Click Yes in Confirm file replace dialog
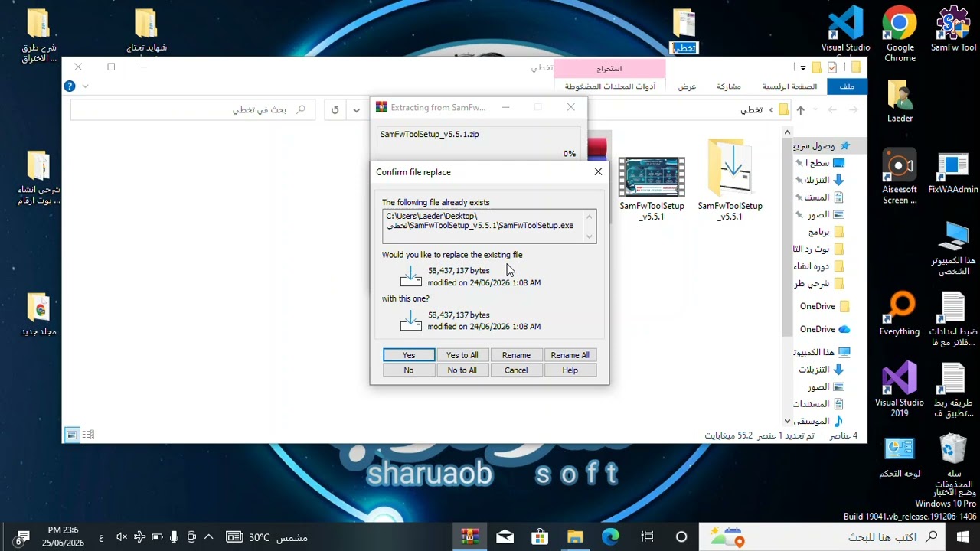The image size is (980, 551). [409, 355]
